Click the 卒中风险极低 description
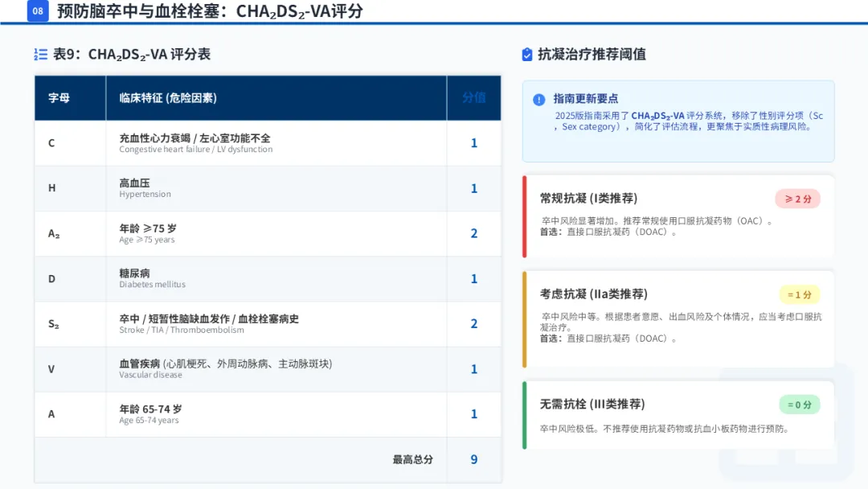The image size is (868, 489). click(x=665, y=429)
